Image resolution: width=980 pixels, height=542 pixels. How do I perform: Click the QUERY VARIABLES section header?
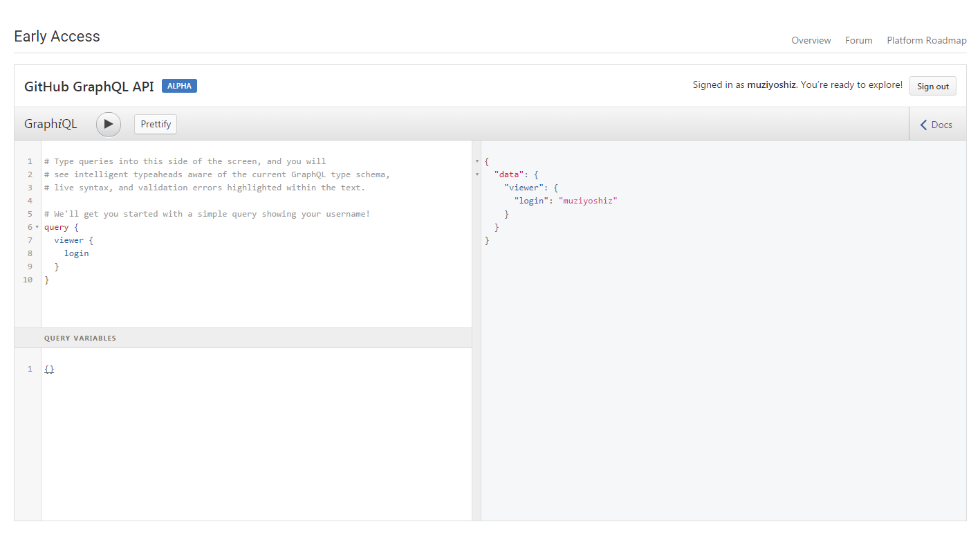[x=80, y=338]
